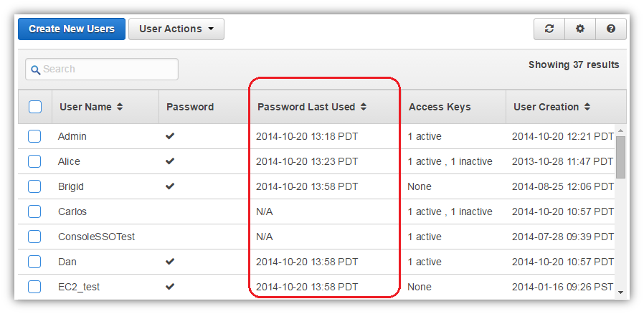Toggle the select-all header checkbox
644x314 pixels.
click(x=35, y=107)
